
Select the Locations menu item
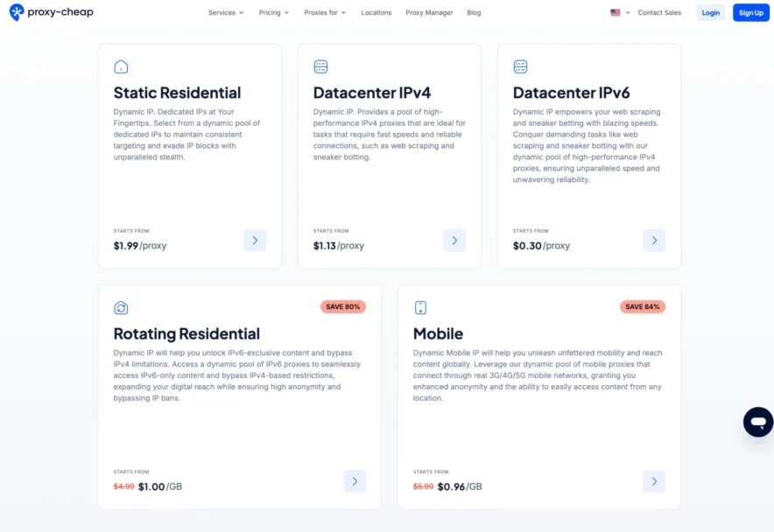click(376, 12)
